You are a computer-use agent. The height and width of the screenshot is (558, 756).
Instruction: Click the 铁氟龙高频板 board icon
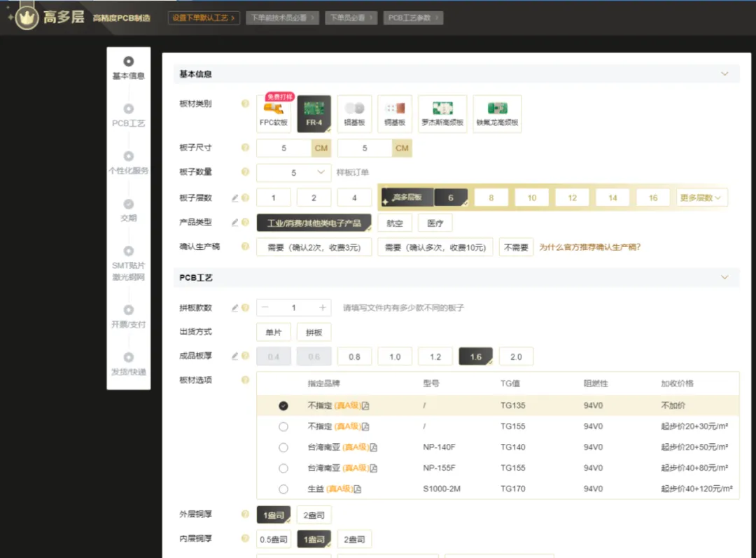pyautogui.click(x=497, y=113)
